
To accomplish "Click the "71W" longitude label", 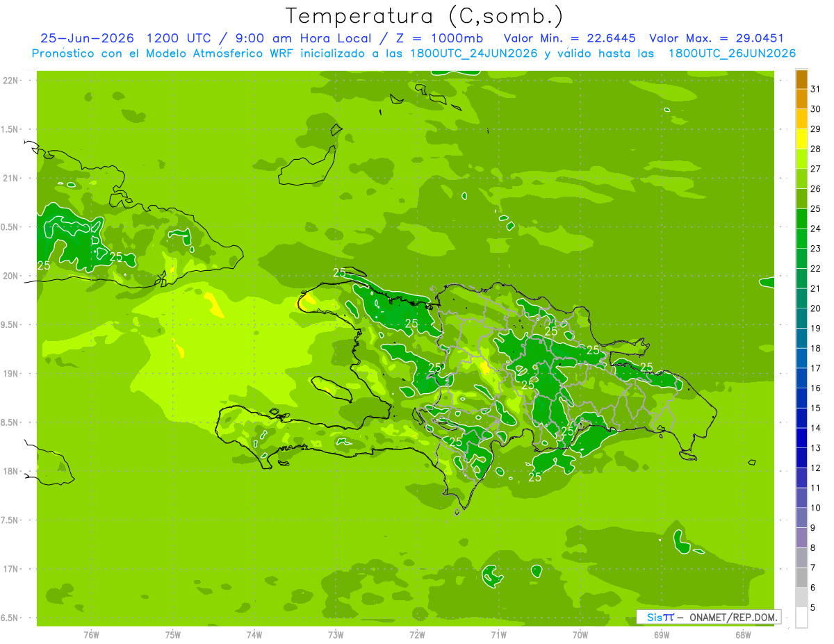I will tap(498, 635).
